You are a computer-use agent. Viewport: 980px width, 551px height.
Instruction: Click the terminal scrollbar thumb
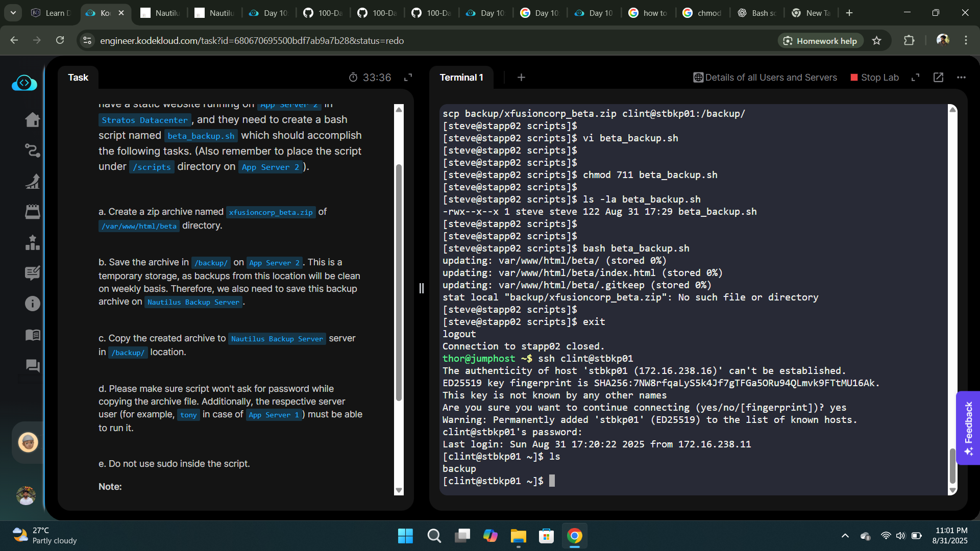coord(952,466)
